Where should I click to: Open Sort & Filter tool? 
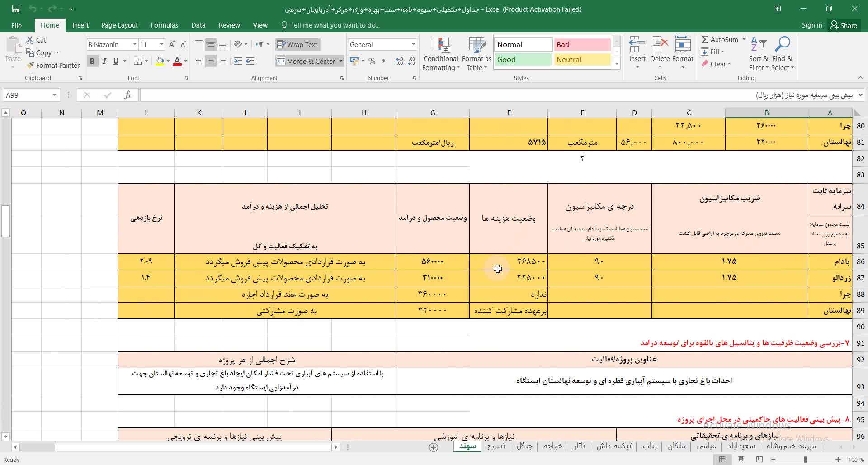pyautogui.click(x=758, y=54)
